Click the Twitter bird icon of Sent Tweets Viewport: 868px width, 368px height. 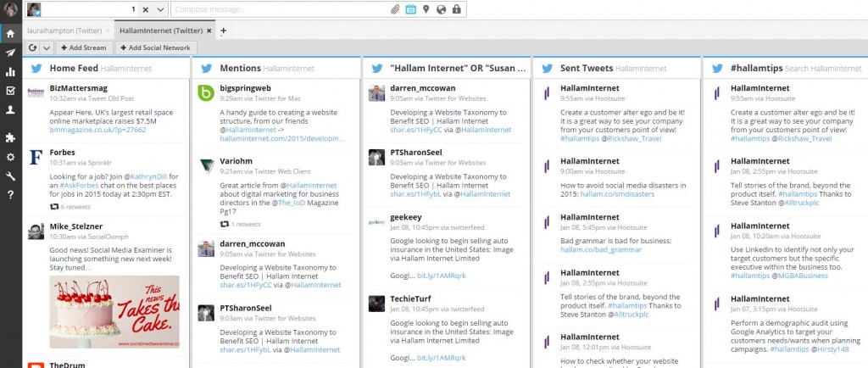[x=547, y=69]
